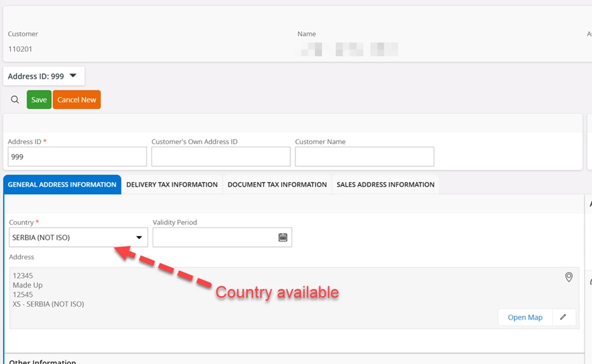This screenshot has width=592, height=364.
Task: Click the pencil edit address icon
Action: pyautogui.click(x=563, y=317)
